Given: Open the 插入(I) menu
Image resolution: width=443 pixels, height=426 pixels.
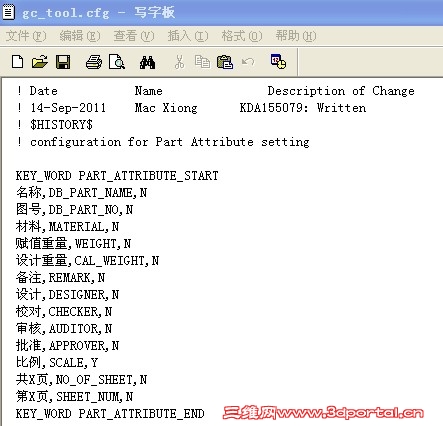Looking at the screenshot, I should pos(188,36).
